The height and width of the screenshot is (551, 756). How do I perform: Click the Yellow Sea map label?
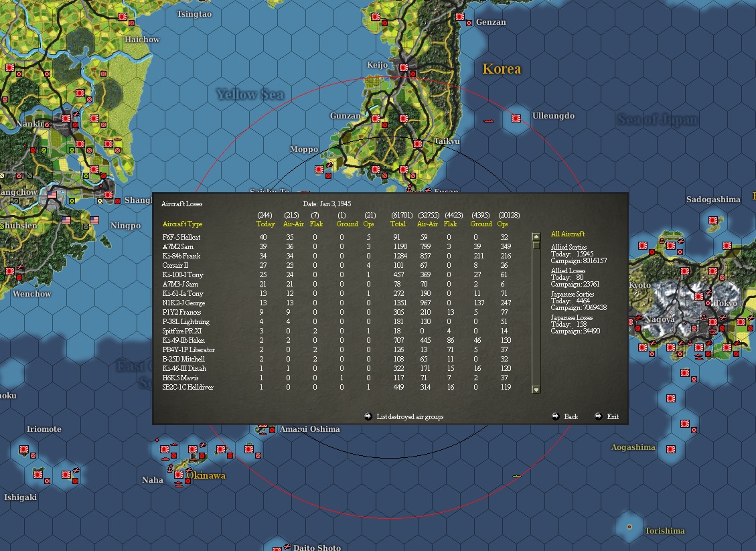click(x=250, y=94)
